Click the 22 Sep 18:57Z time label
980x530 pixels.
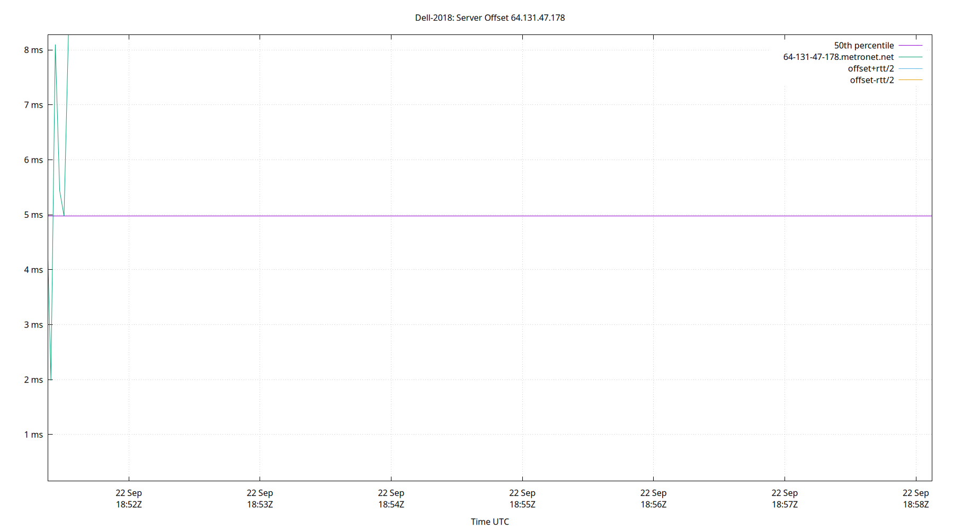coord(785,499)
